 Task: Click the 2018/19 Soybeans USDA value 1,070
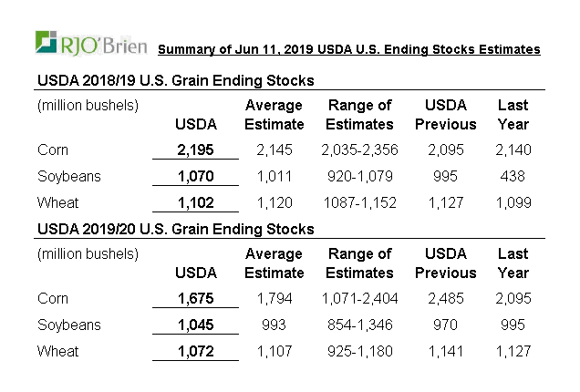[x=195, y=177]
